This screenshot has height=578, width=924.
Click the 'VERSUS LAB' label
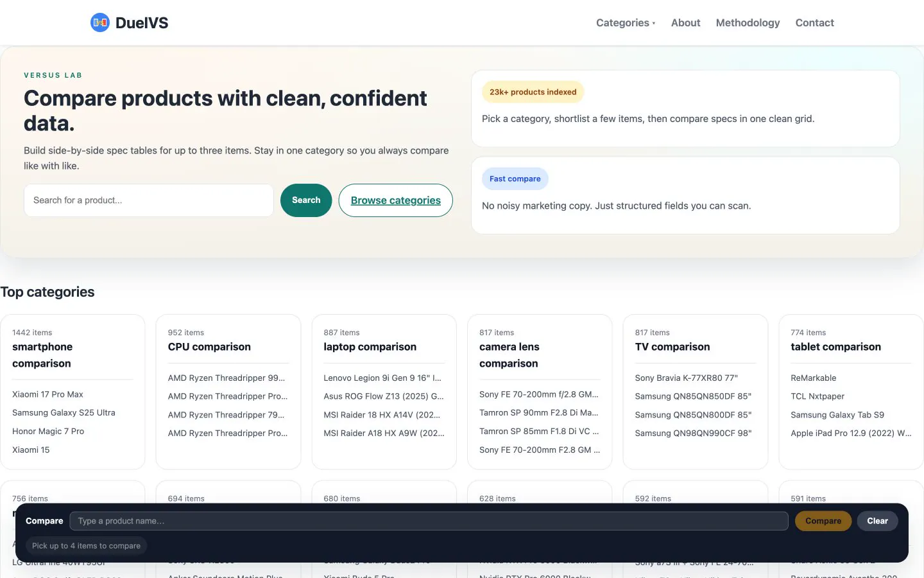point(53,75)
